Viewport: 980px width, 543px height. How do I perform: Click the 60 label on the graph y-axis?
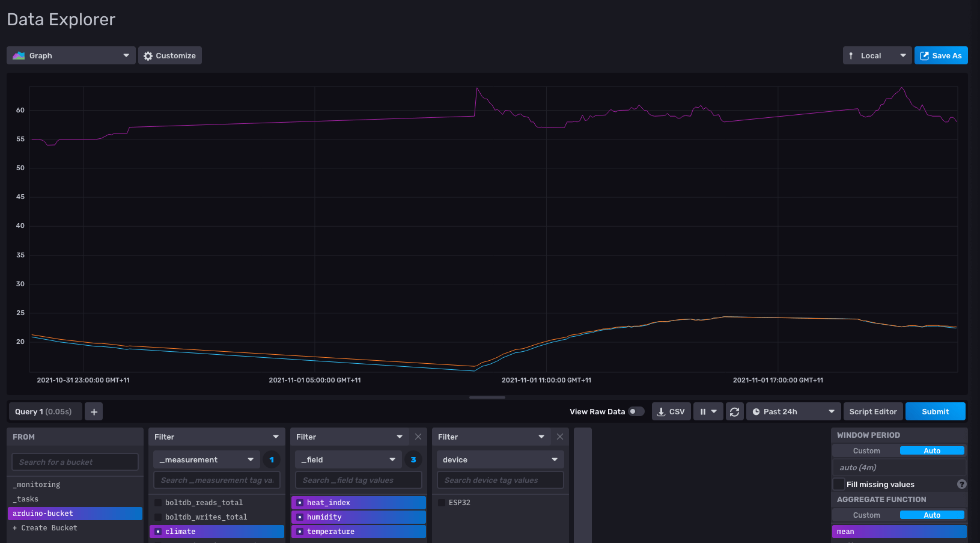(20, 110)
